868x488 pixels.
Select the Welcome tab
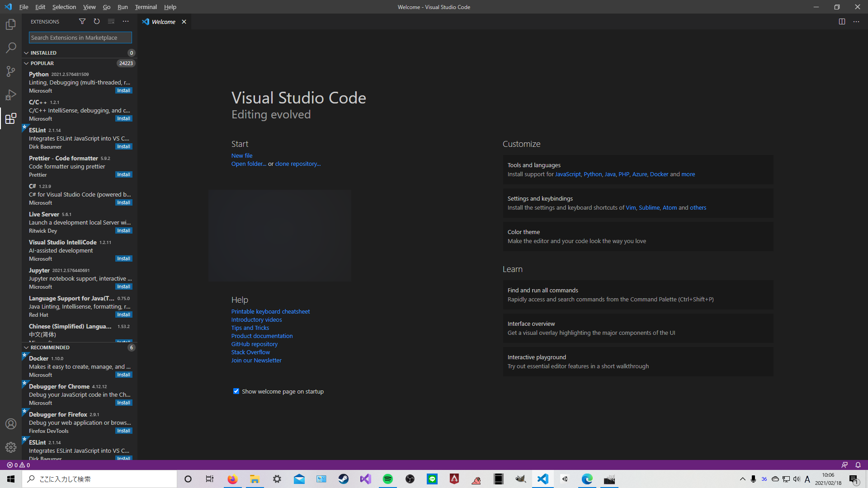coord(163,21)
